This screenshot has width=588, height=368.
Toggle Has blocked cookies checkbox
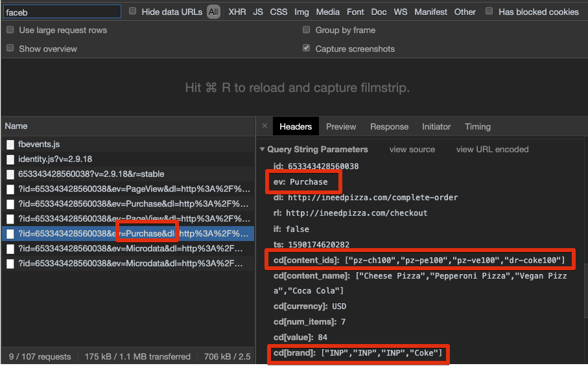pyautogui.click(x=489, y=12)
